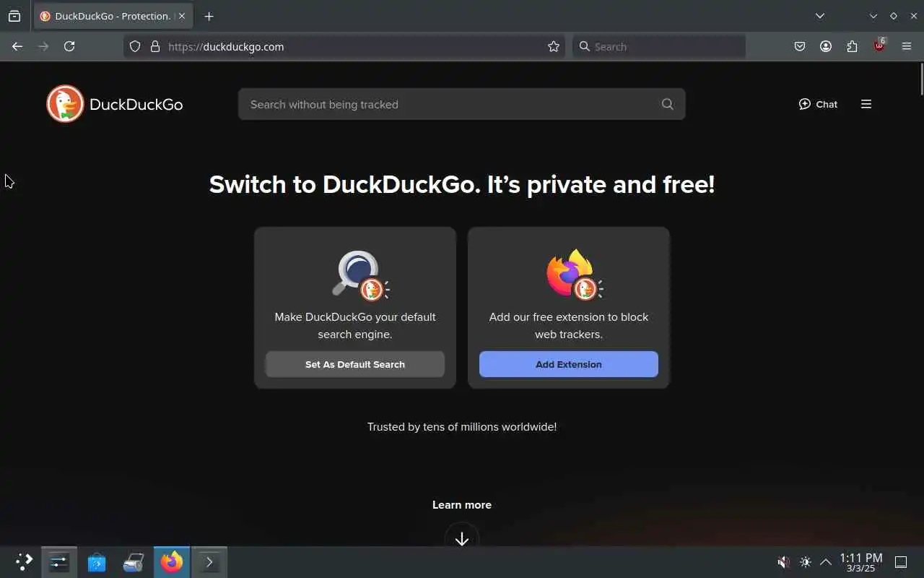Image resolution: width=924 pixels, height=578 pixels.
Task: Open the Firefox account icon
Action: (826, 46)
